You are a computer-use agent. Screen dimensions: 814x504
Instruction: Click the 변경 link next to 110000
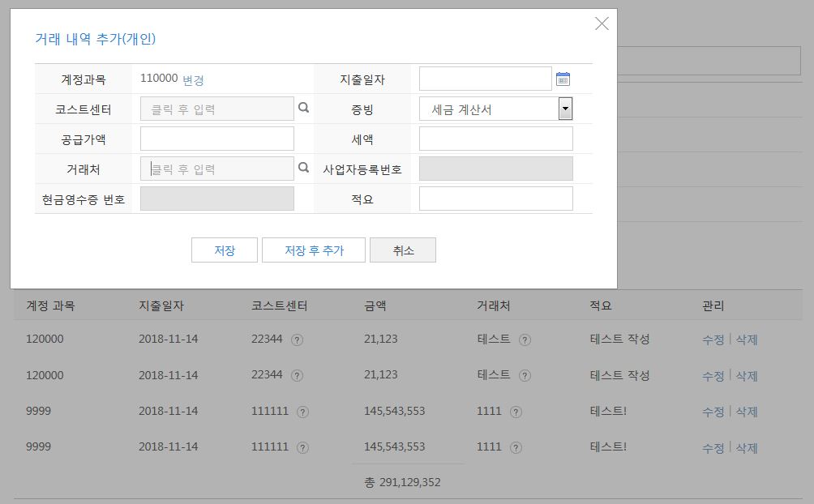193,80
